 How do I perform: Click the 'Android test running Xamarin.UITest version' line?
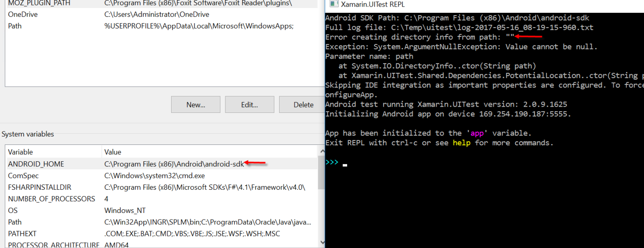(446, 104)
